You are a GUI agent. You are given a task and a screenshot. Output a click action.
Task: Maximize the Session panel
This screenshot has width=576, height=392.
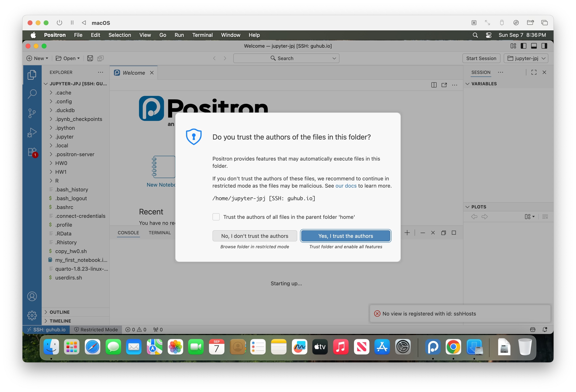(534, 72)
